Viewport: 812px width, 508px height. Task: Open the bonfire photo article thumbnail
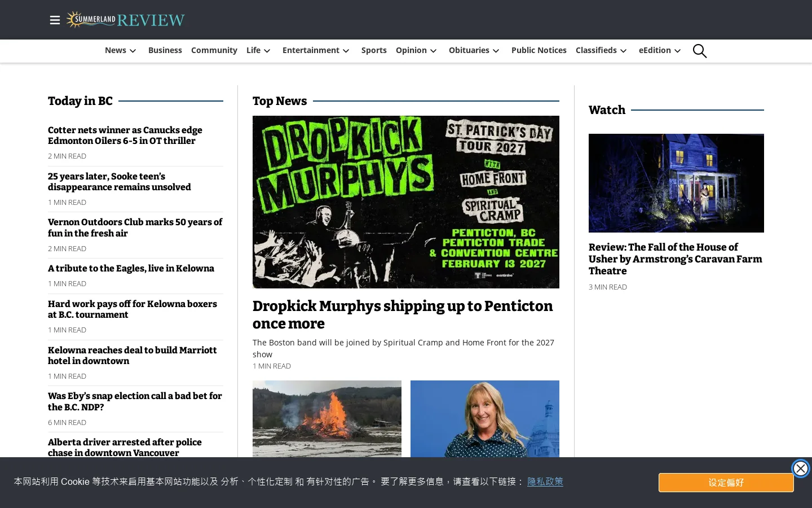coord(327,419)
